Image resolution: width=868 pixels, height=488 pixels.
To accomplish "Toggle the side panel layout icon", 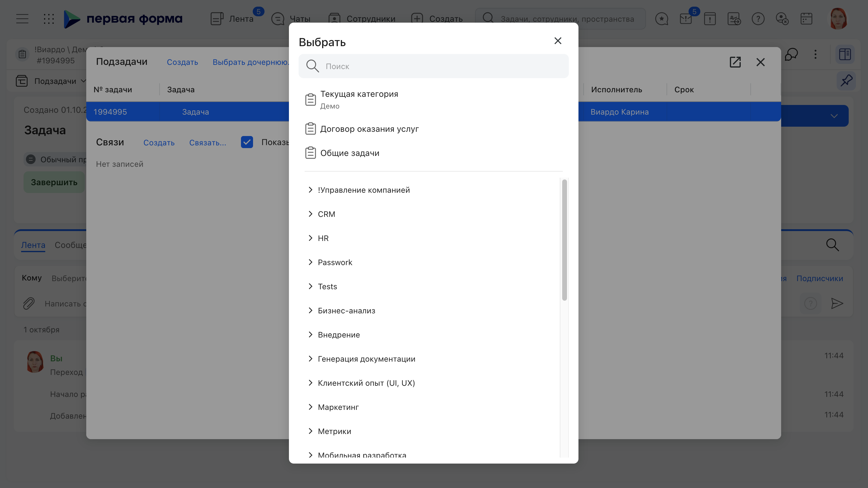I will tap(845, 54).
